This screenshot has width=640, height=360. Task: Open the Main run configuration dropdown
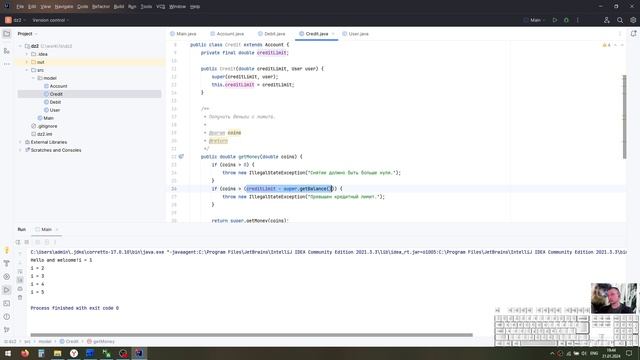click(x=535, y=20)
